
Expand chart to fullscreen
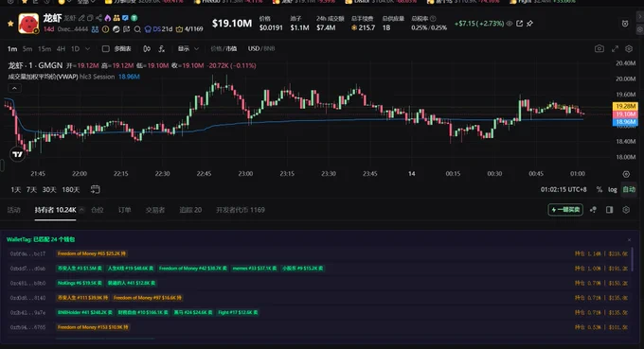point(615,49)
